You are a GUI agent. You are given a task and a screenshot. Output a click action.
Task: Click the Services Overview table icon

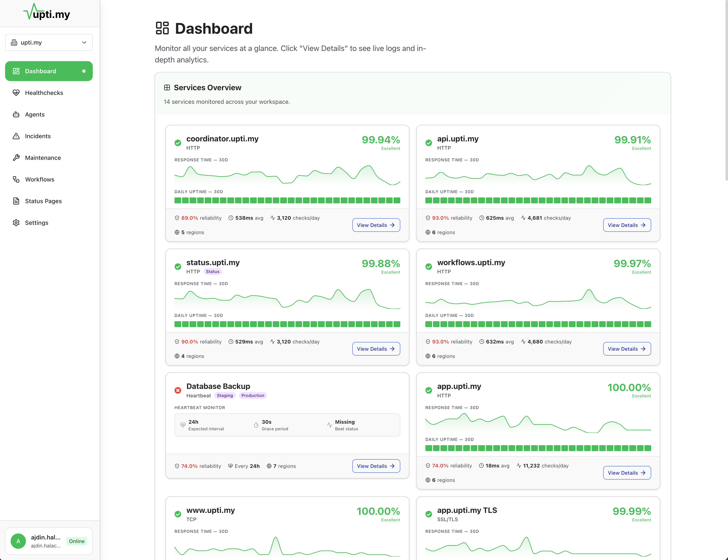(x=167, y=88)
